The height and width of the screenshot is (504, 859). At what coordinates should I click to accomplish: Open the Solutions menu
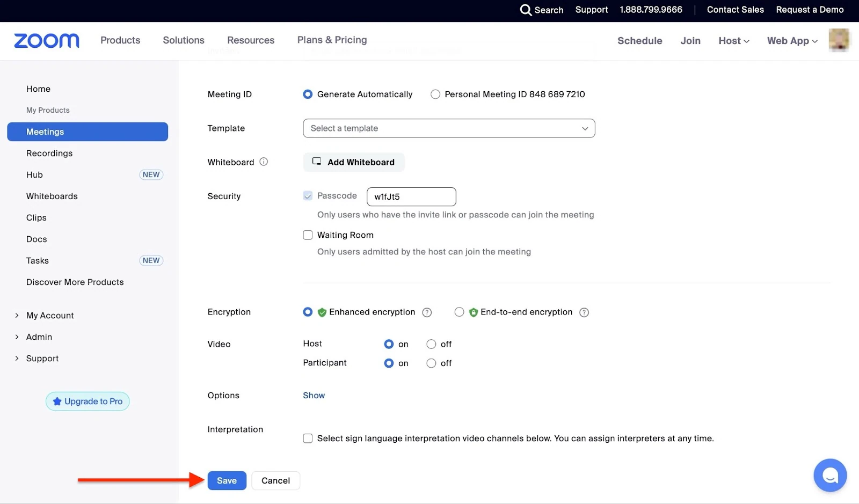[184, 40]
